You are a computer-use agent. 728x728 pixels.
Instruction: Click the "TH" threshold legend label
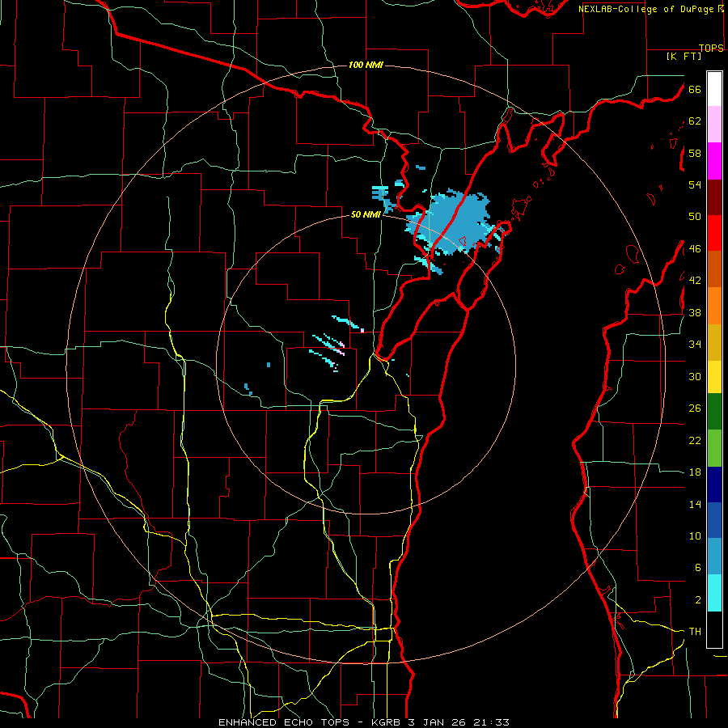[695, 632]
